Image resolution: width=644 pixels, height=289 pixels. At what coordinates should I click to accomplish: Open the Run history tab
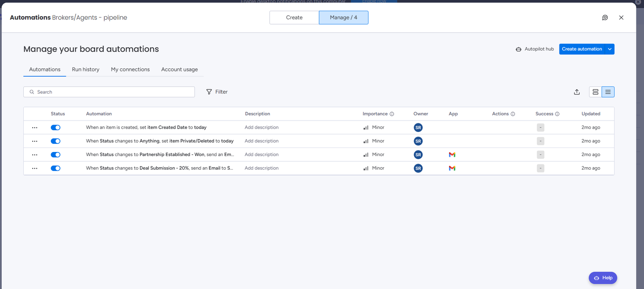tap(86, 69)
